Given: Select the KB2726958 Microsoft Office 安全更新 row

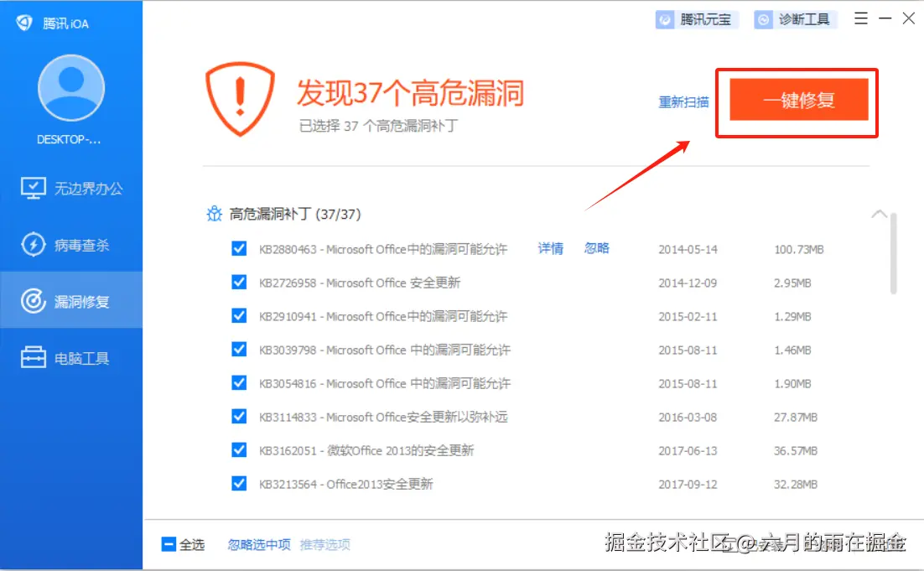Looking at the screenshot, I should tap(360, 283).
